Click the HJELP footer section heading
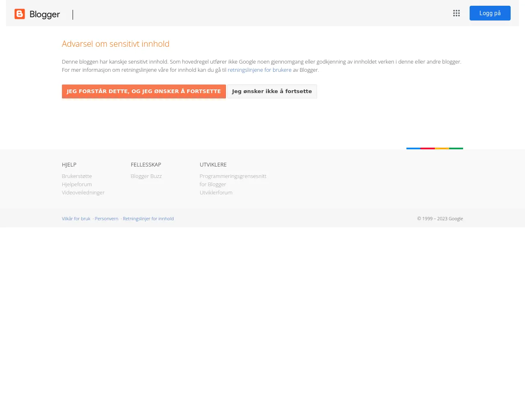 pos(69,164)
